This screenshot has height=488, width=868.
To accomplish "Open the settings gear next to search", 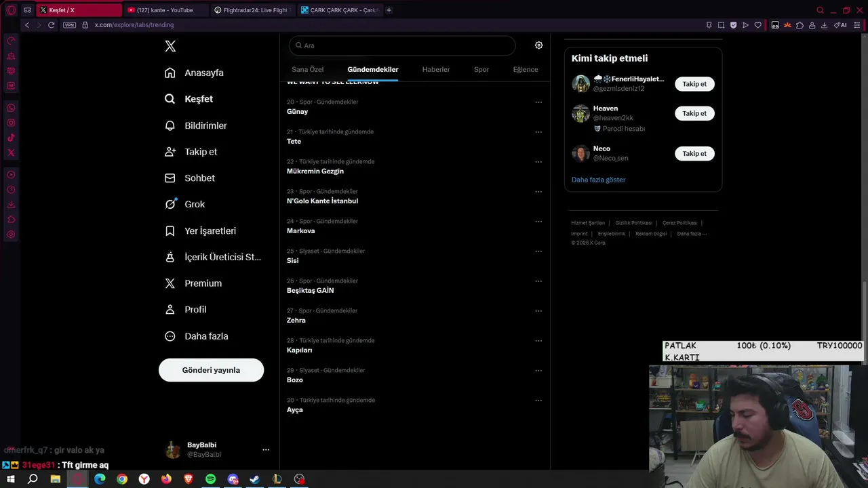I will pos(538,45).
